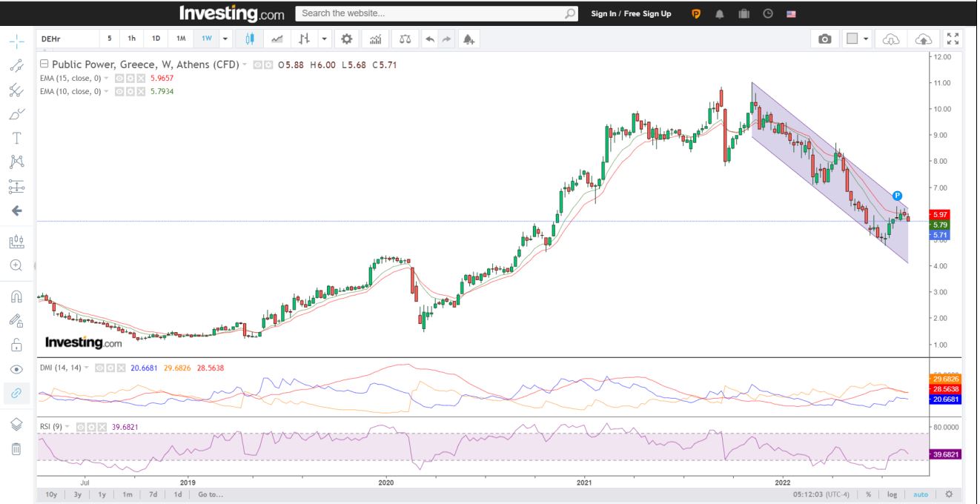This screenshot has width=980, height=504.
Task: Toggle the log scale option
Action: click(x=892, y=494)
